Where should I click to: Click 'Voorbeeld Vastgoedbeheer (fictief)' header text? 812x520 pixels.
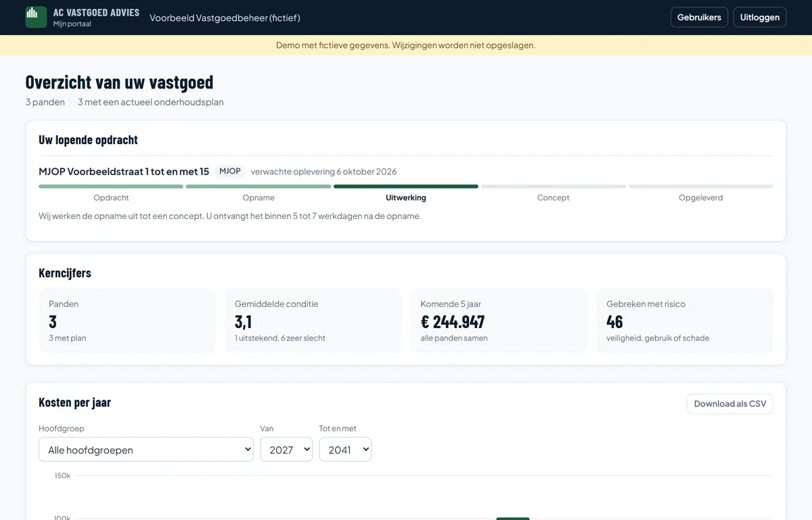[225, 18]
